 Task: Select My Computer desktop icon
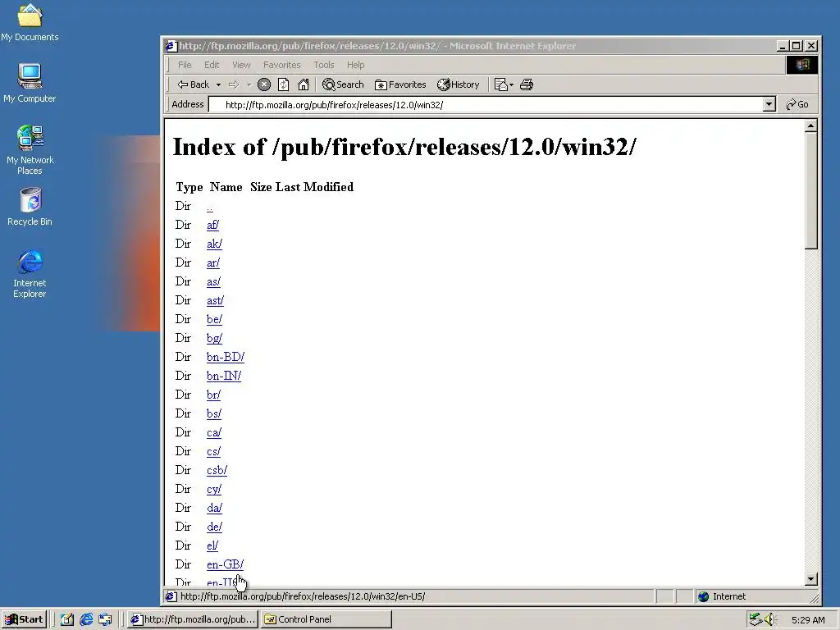(x=30, y=83)
